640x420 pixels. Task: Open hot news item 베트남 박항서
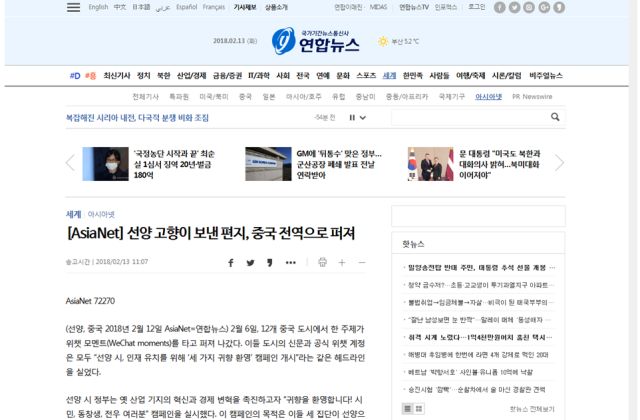pyautogui.click(x=470, y=372)
